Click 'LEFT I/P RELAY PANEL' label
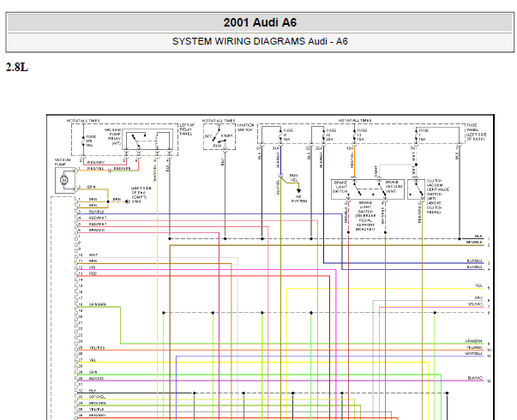The width and height of the screenshot is (517, 420). (187, 129)
